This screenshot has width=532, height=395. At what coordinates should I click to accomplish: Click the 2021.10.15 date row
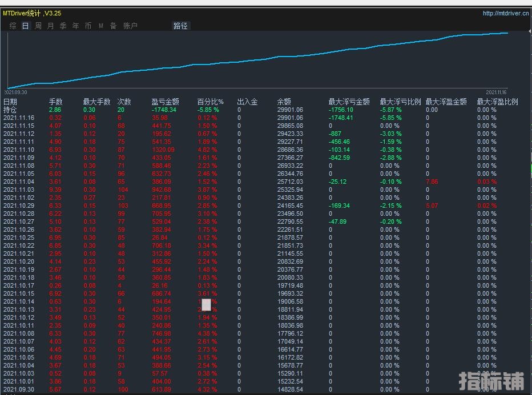click(x=19, y=293)
